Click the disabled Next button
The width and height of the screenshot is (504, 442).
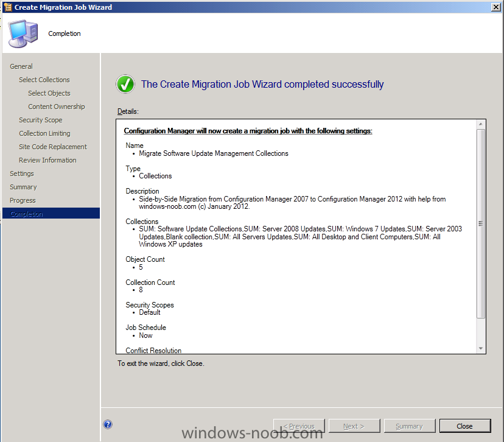[x=354, y=426]
